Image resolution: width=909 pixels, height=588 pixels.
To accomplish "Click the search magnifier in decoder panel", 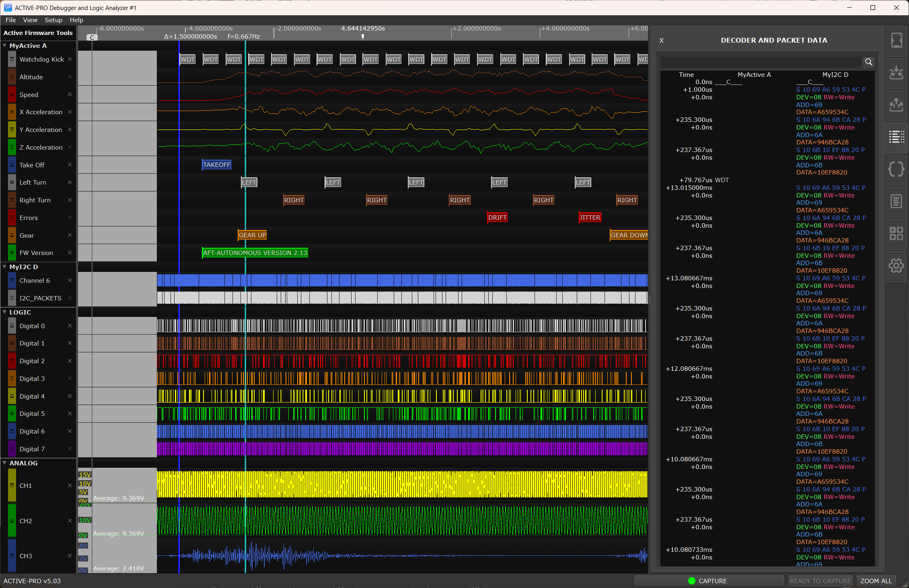I will pyautogui.click(x=868, y=62).
